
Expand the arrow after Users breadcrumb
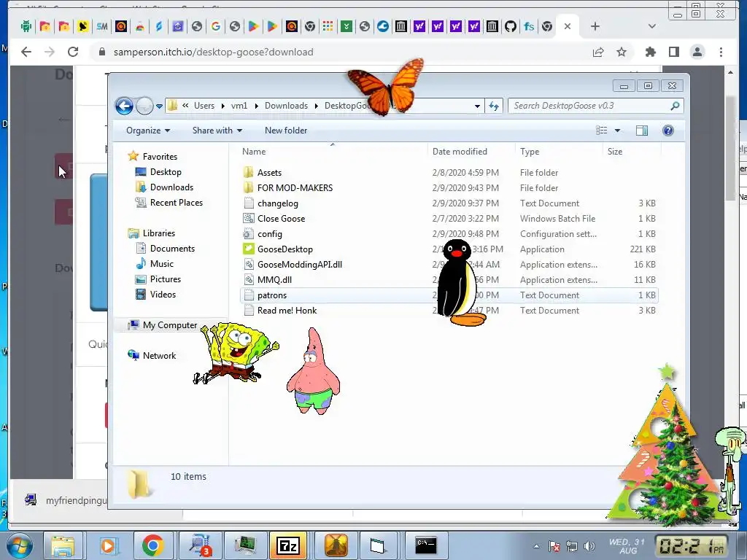222,106
